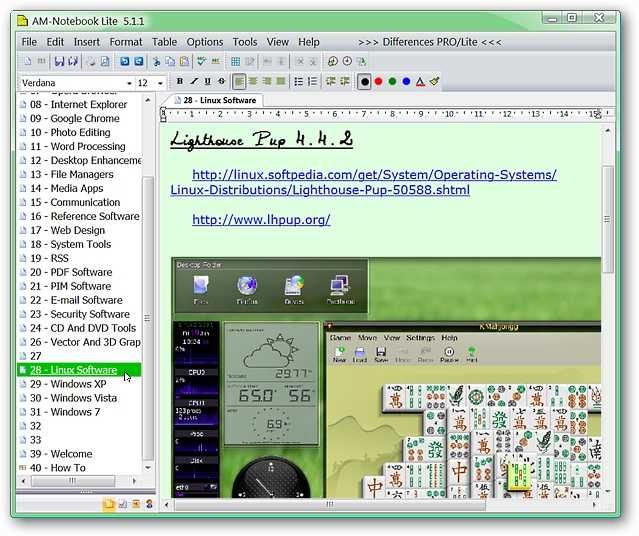The width and height of the screenshot is (639, 536).
Task: Click the increase indent icon
Action: [344, 82]
